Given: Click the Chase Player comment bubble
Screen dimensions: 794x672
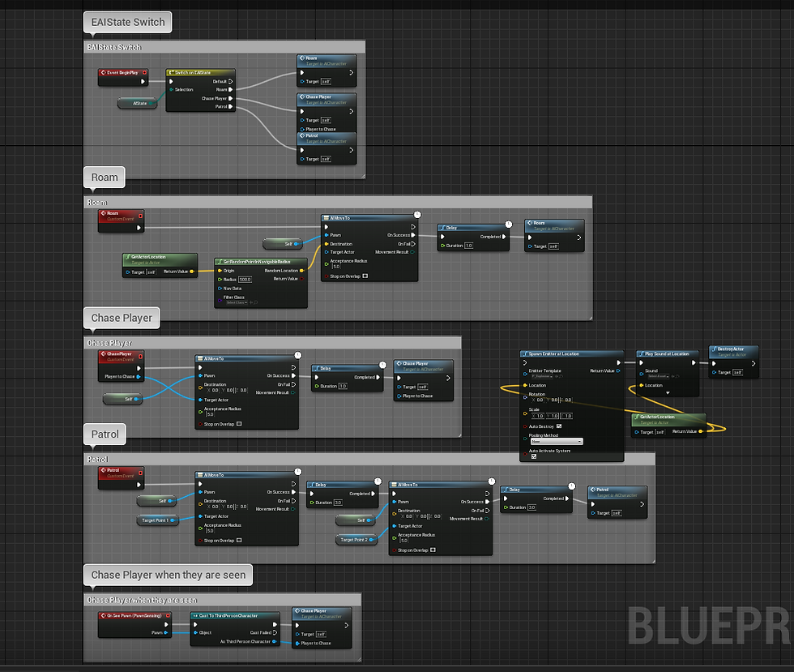Looking at the screenshot, I should coord(122,318).
